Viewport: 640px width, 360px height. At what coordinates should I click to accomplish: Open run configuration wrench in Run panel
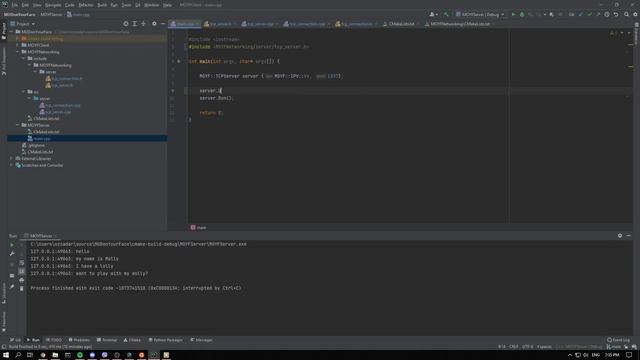12,253
